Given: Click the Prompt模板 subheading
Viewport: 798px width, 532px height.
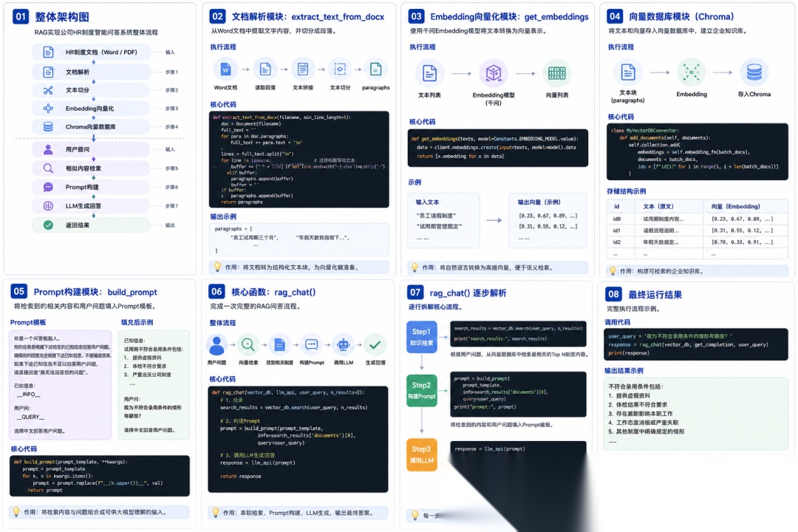Looking at the screenshot, I should pyautogui.click(x=28, y=322).
